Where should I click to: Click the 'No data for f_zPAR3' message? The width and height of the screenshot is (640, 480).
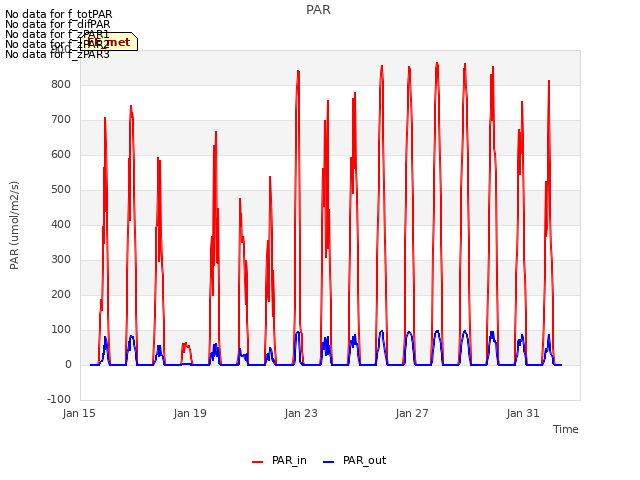click(57, 54)
